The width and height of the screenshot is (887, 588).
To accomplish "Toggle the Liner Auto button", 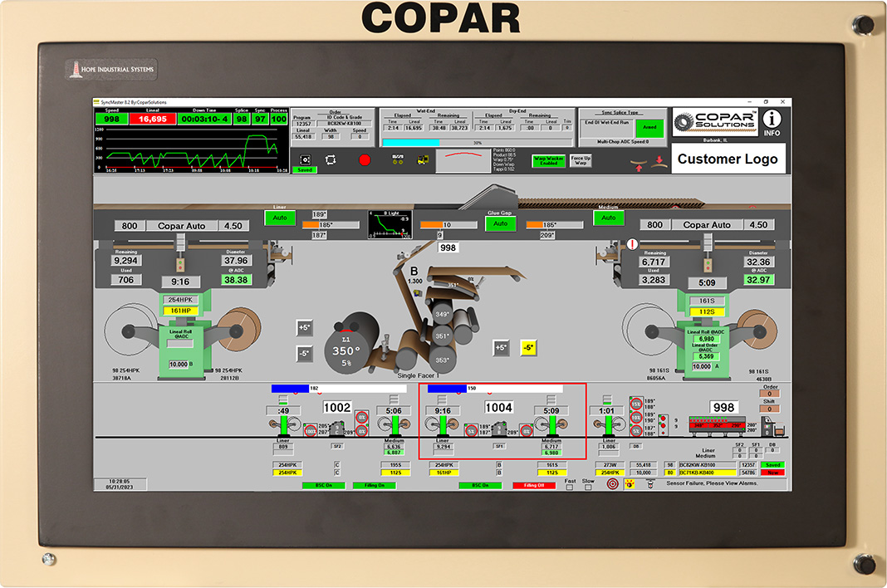I will tap(280, 218).
